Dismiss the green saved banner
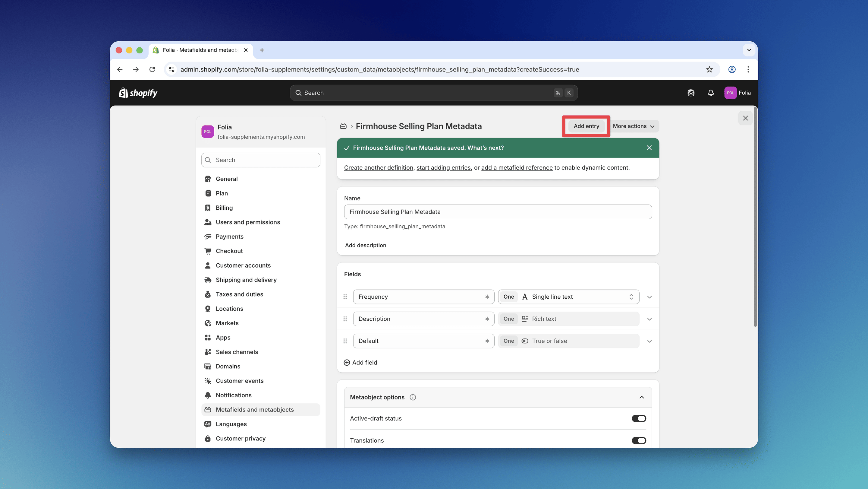The width and height of the screenshot is (868, 489). [x=649, y=148]
